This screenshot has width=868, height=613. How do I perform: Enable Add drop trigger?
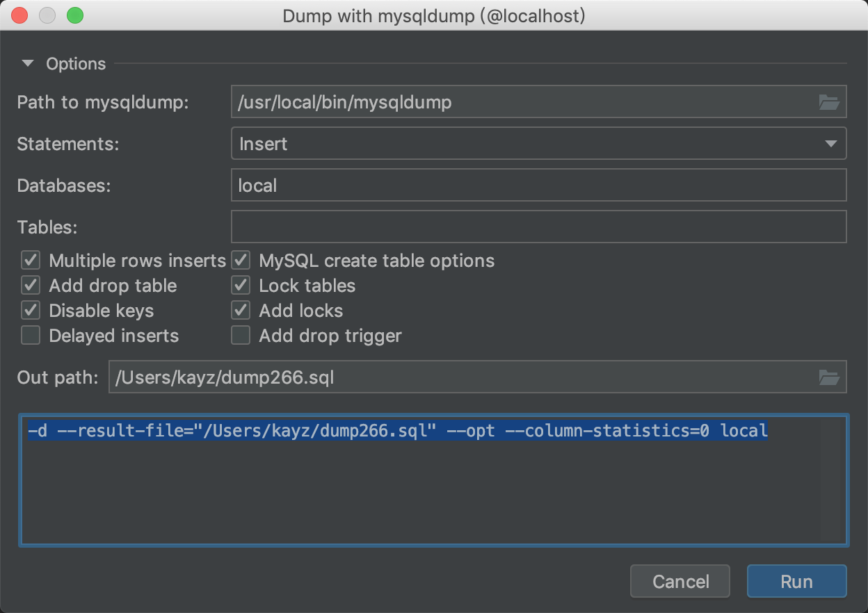pos(240,335)
